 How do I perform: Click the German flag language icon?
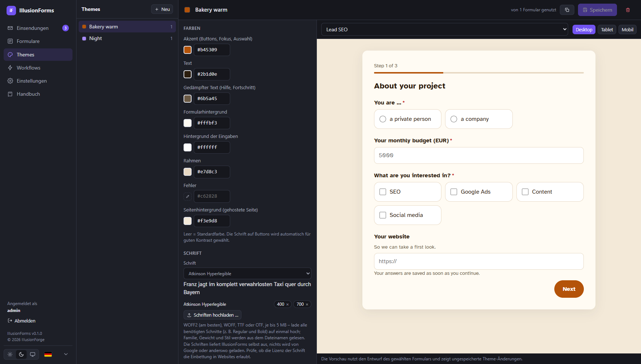(48, 354)
